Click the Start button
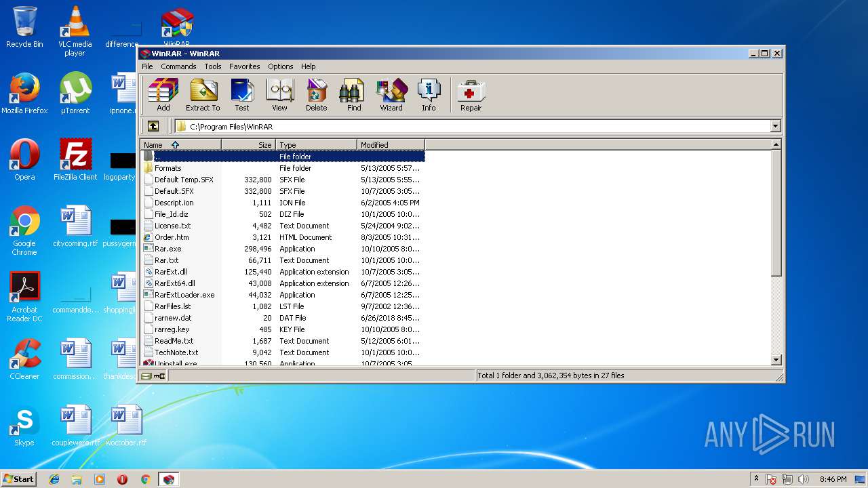Screen dimensions: 868x488 coord(19,479)
